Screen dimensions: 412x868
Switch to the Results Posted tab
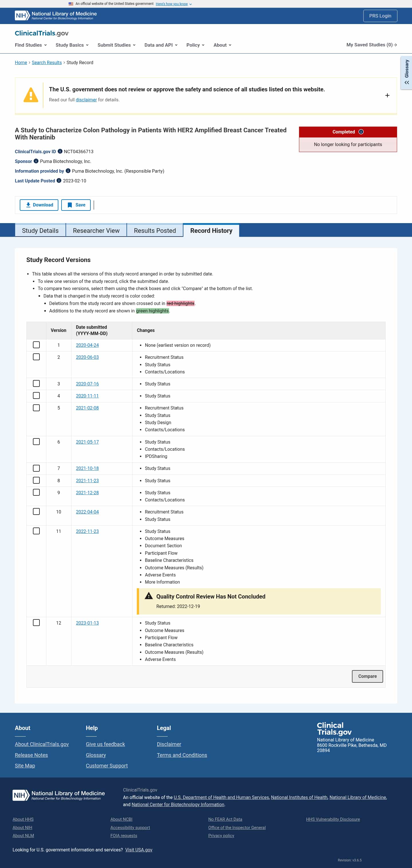click(155, 231)
